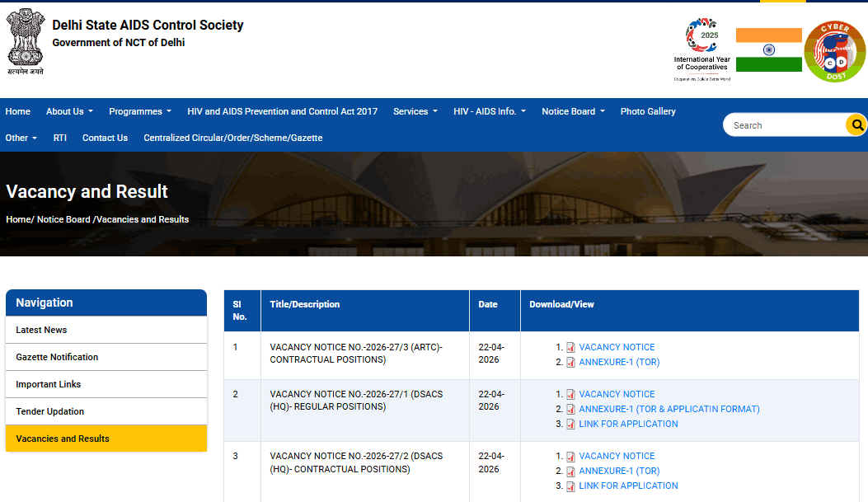The width and height of the screenshot is (868, 502).
Task: Expand the HIV - AIDS Info. dropdown
Action: (x=489, y=110)
